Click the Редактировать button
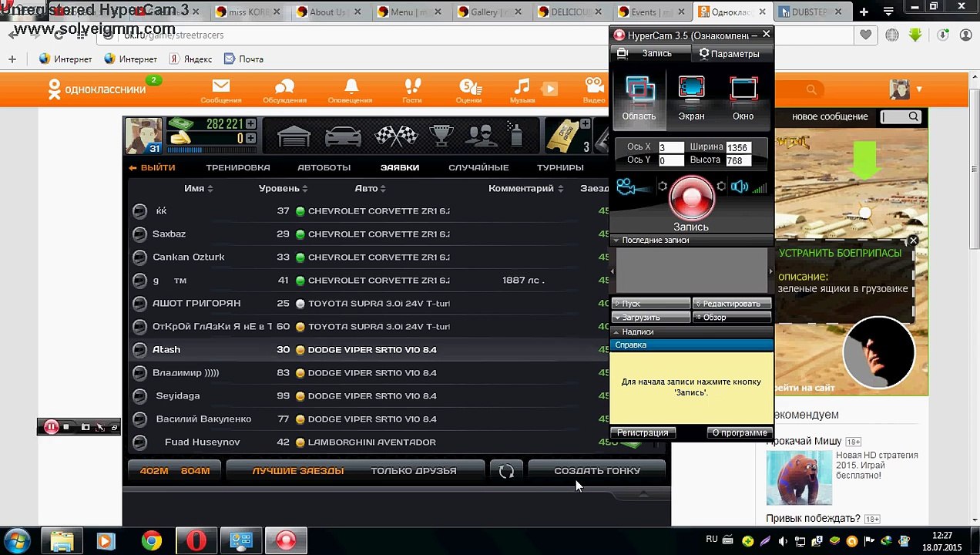Viewport: 980px width, 555px height. point(731,303)
